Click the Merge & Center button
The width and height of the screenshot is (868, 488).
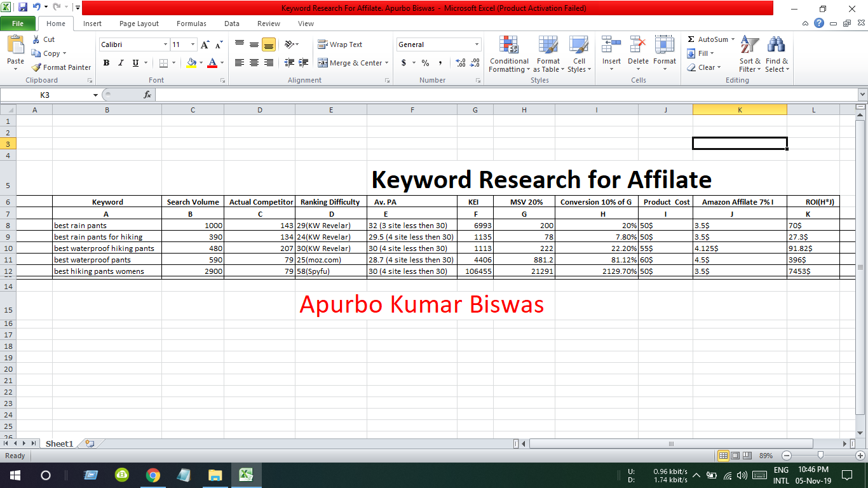(350, 63)
